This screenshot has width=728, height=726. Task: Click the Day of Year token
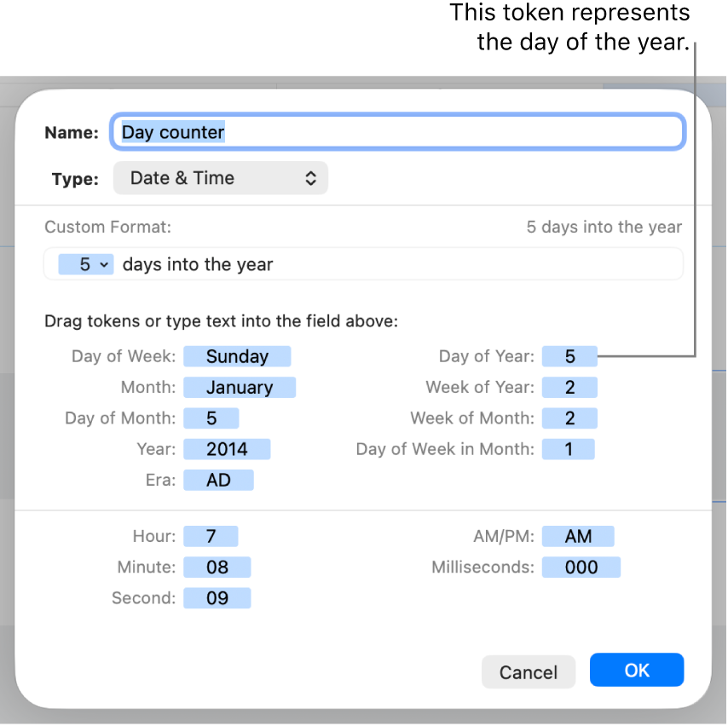pyautogui.click(x=569, y=356)
